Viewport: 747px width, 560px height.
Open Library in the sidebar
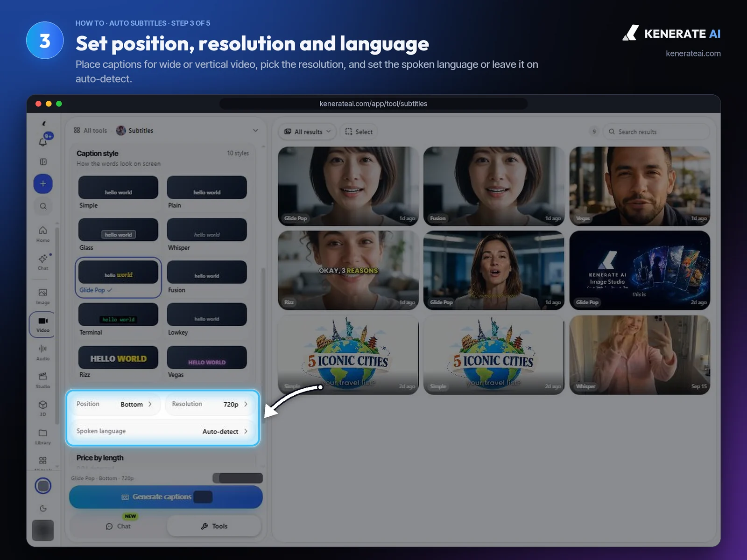pos(43,436)
